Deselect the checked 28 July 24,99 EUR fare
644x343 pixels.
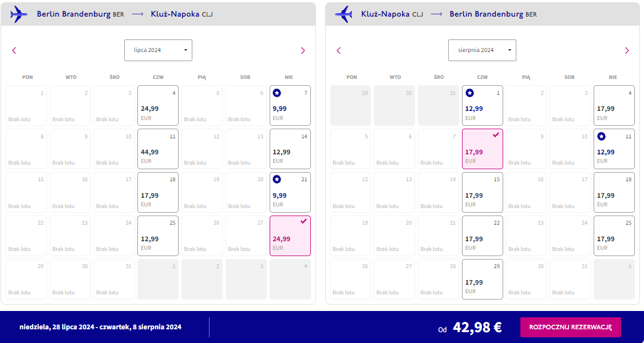(x=290, y=236)
